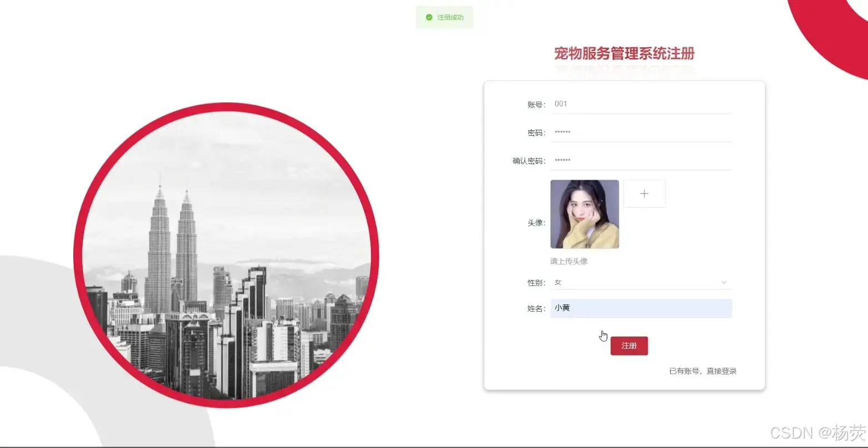Screen dimensions: 868x448
Task: Focus the 确认密码 confirm password field
Action: click(x=641, y=161)
